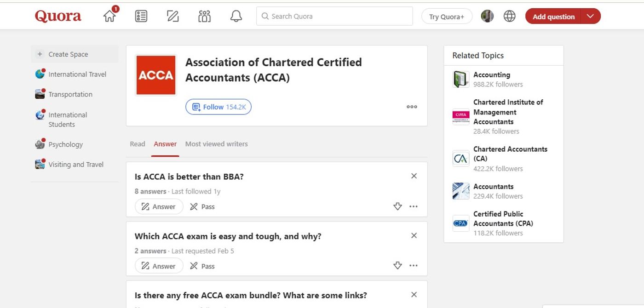Image resolution: width=644 pixels, height=308 pixels.
Task: Open 2 answers link
Action: [x=150, y=251]
